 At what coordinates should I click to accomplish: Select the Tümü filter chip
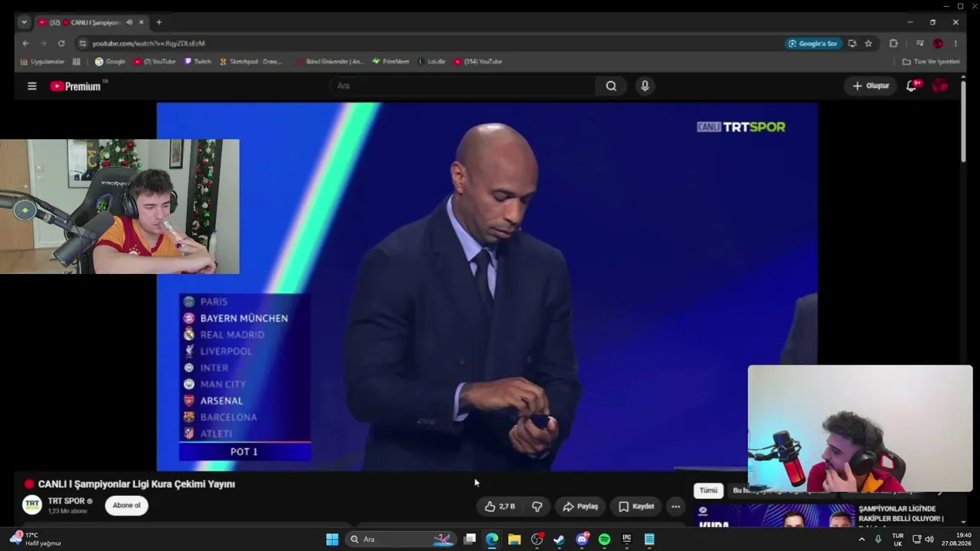708,491
